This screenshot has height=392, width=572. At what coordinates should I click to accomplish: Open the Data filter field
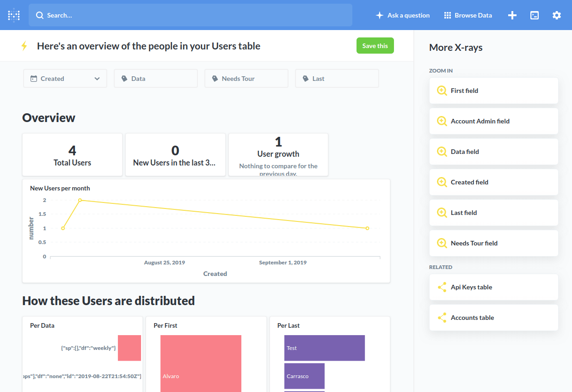pyautogui.click(x=156, y=79)
